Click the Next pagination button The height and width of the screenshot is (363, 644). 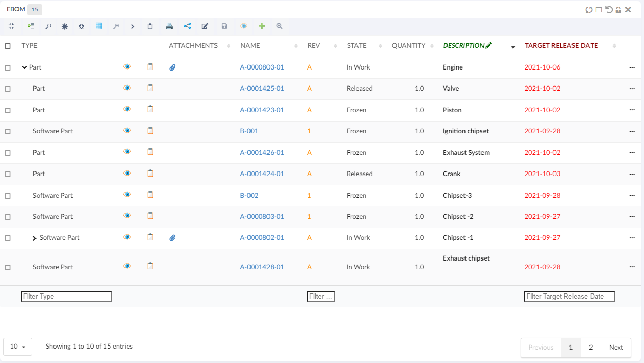coord(616,348)
